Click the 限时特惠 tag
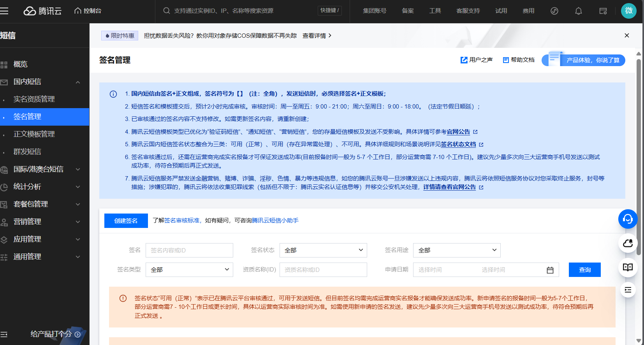The image size is (644, 345). 120,36
